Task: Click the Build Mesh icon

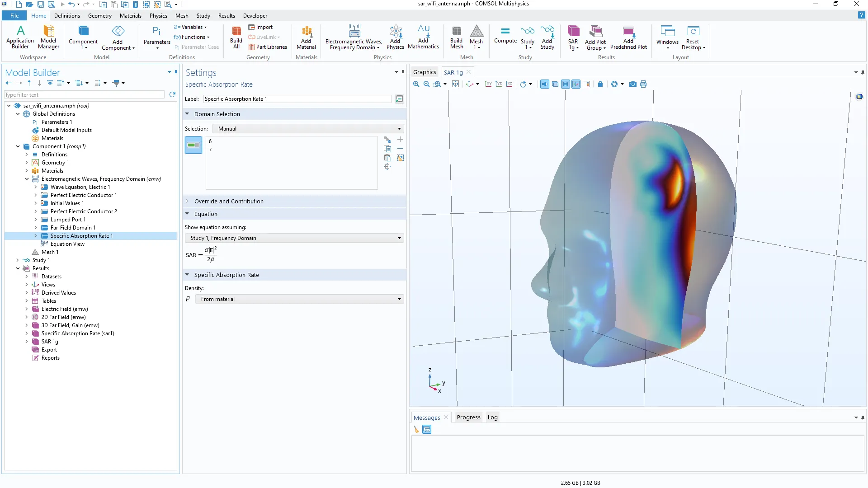Action: tap(457, 37)
